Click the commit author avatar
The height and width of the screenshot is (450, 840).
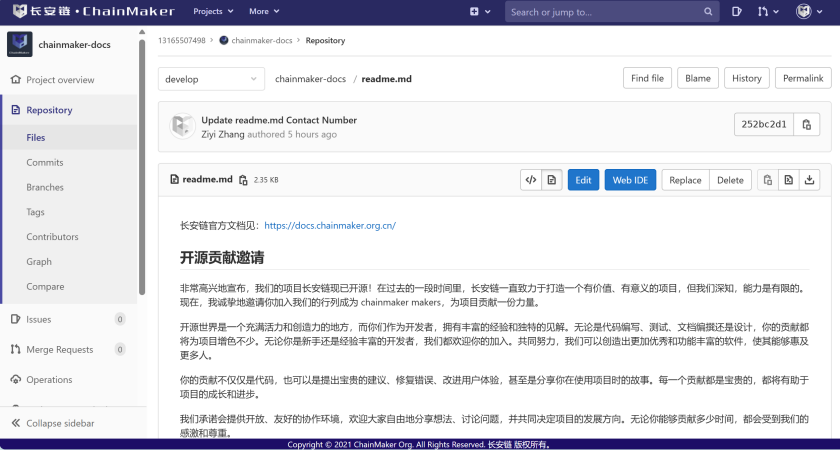182,126
